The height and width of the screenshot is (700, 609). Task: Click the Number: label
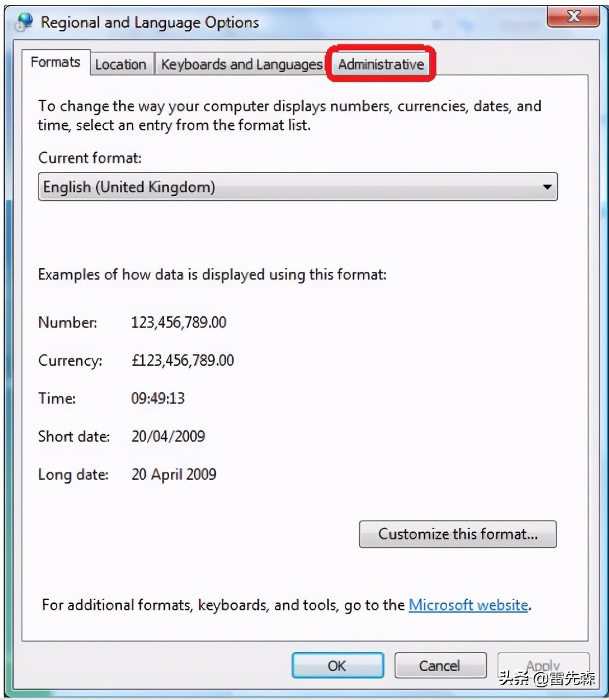[x=67, y=322]
